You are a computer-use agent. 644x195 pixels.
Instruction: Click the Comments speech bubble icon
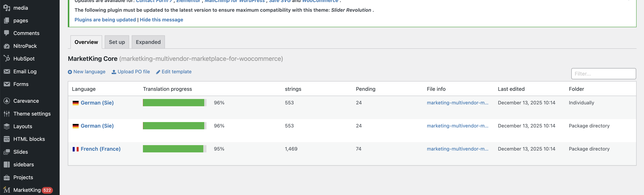[7, 33]
